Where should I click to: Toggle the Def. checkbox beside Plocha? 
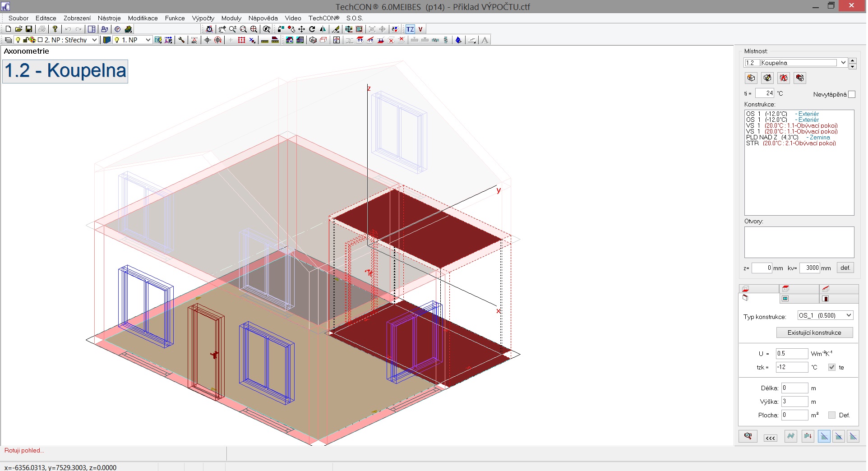click(x=832, y=415)
